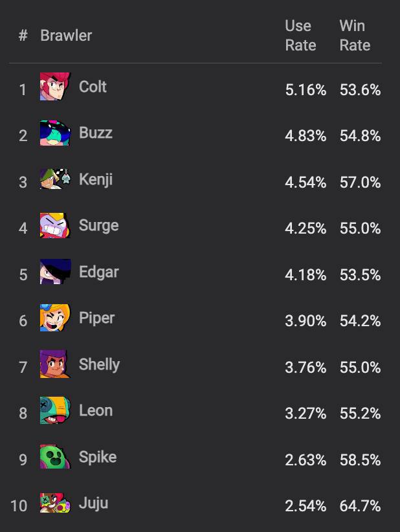Screen dimensions: 400x532
Task: Select Shelly's portrait icon
Action: (54, 364)
